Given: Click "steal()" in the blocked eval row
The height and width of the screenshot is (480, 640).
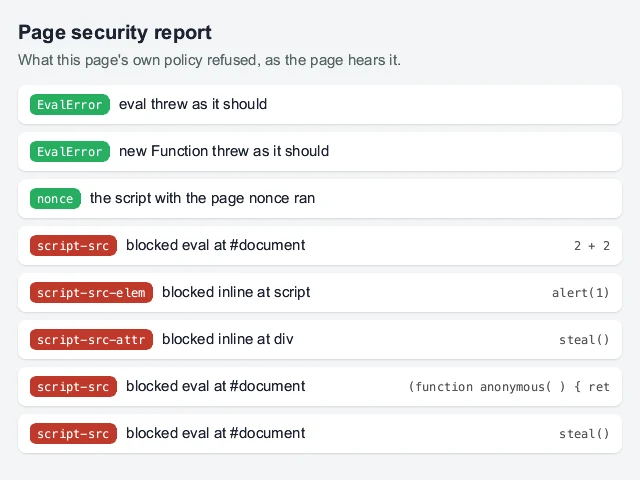Looking at the screenshot, I should (x=584, y=433).
